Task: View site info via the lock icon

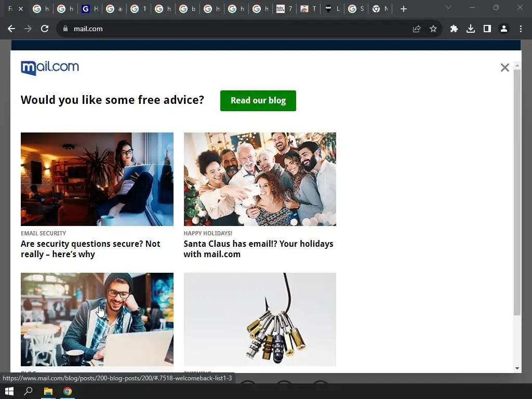Action: click(x=65, y=29)
